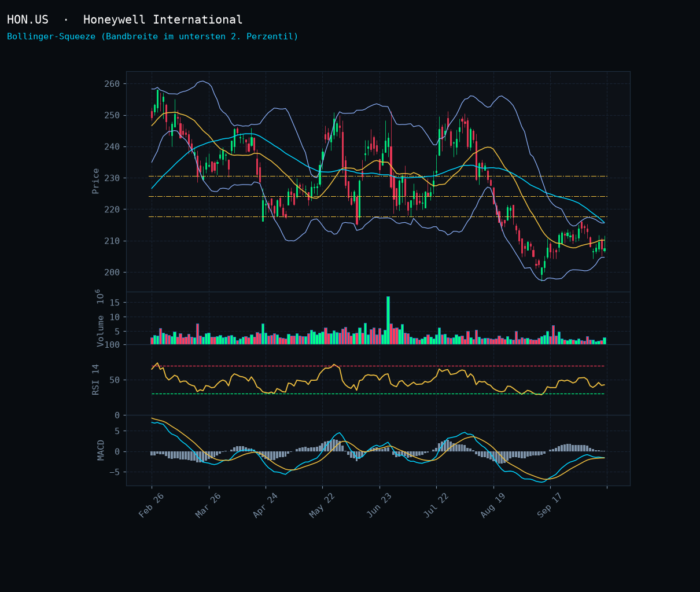Click the 220 price tick label
Screen dimensions: 700x592
tap(112, 209)
